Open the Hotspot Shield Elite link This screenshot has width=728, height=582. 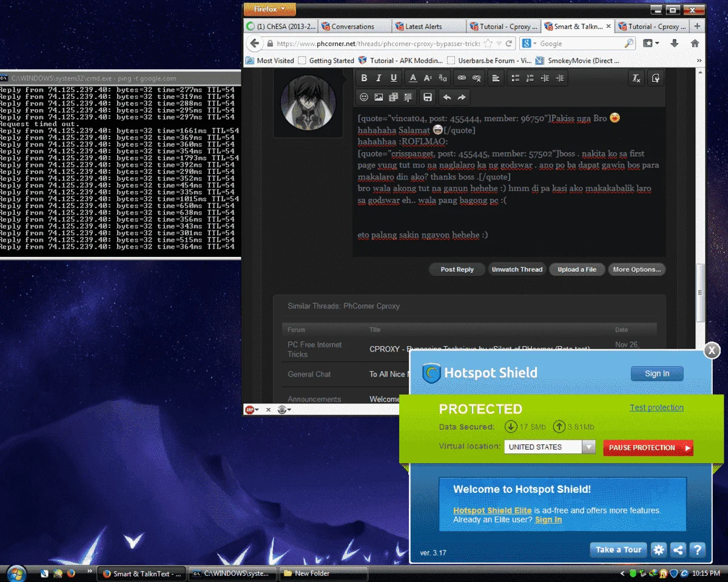[x=492, y=510]
